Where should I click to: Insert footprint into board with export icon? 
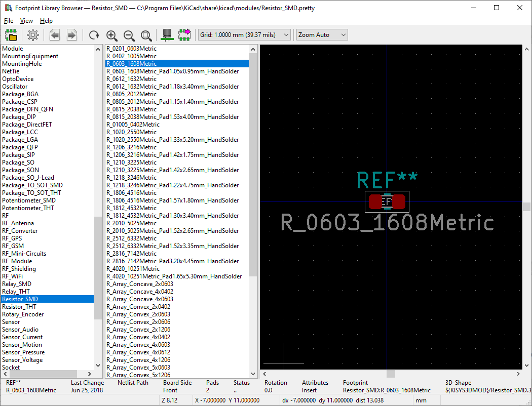tap(184, 35)
